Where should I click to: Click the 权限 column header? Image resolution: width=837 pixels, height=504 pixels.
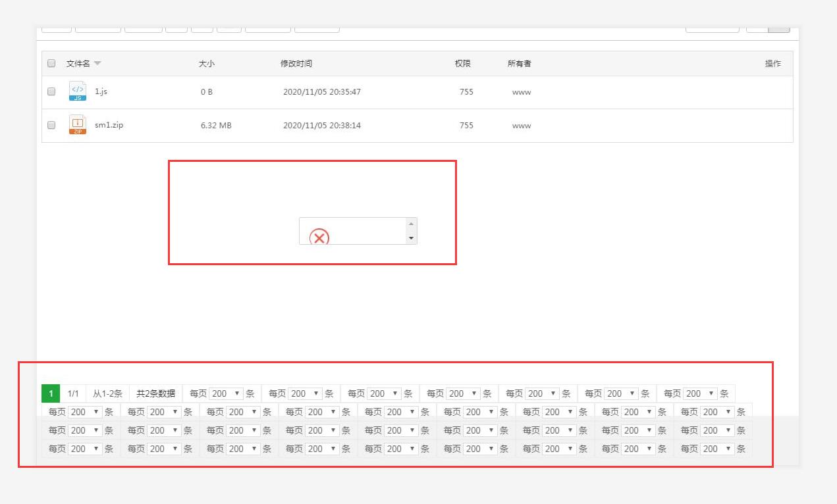tap(463, 64)
